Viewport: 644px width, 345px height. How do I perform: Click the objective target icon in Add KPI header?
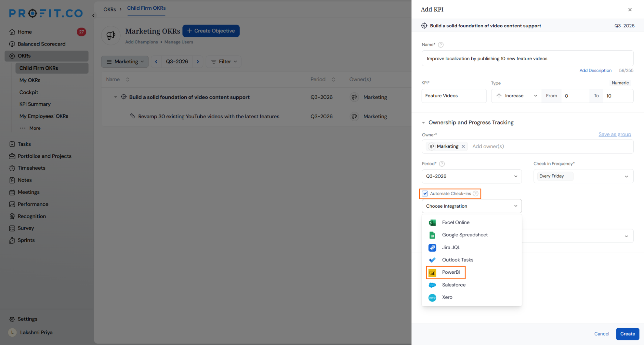(x=424, y=26)
